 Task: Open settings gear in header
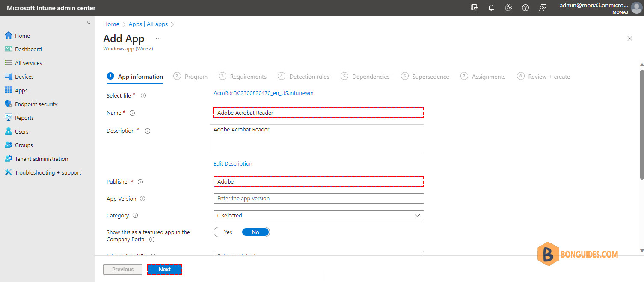coord(508,8)
